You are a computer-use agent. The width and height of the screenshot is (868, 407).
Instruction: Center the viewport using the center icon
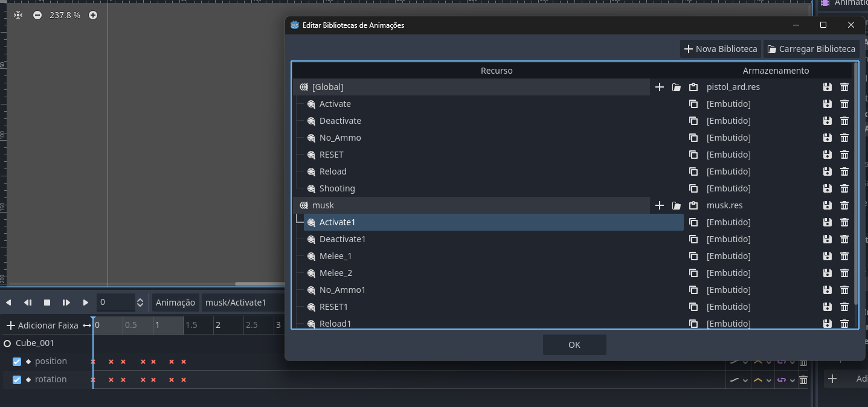tap(18, 15)
